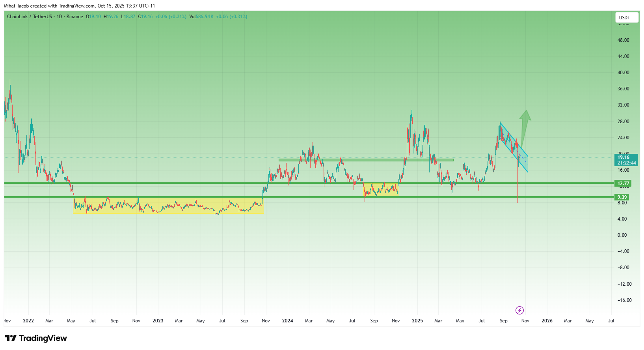Click the purple lightning bolt event icon

click(519, 310)
